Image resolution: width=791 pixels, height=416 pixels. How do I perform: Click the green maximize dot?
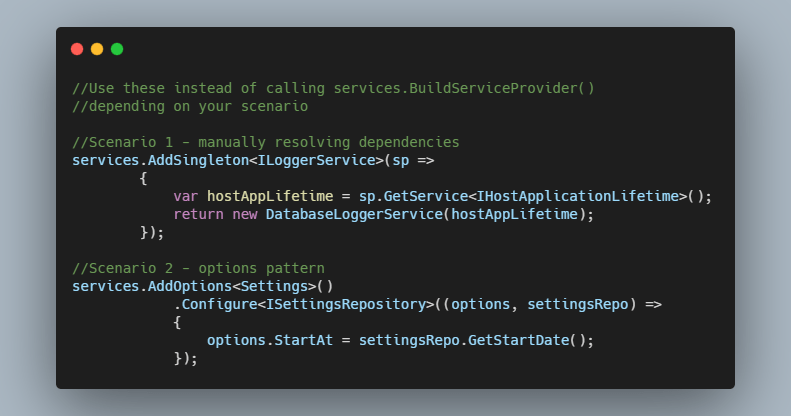point(117,49)
